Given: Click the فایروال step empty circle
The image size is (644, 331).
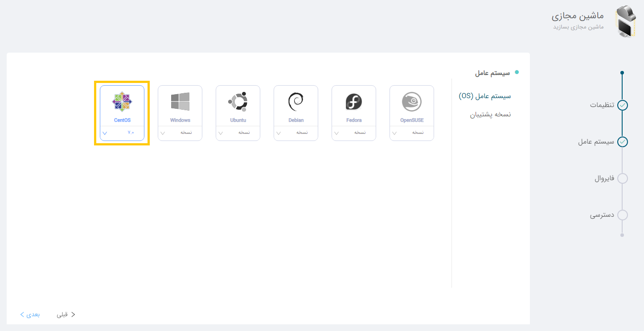Looking at the screenshot, I should (623, 178).
